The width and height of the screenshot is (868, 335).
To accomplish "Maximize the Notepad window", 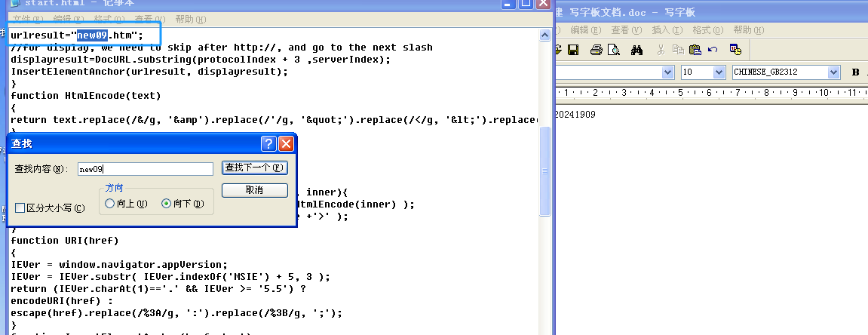I will (x=526, y=3).
